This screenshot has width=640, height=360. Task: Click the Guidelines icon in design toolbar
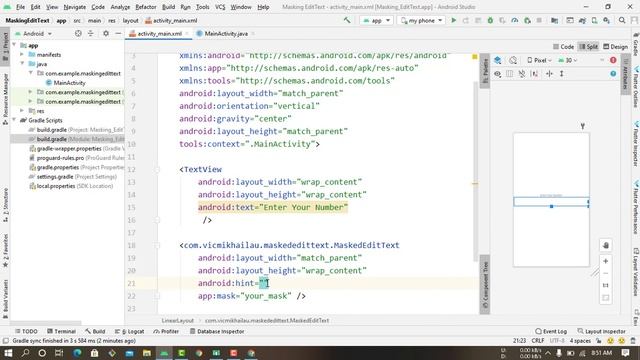pyautogui.click(x=549, y=74)
